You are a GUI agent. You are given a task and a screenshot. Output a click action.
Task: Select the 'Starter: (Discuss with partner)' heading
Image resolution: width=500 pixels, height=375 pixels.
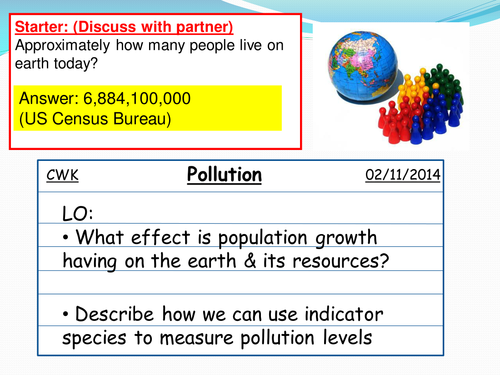[x=124, y=27]
